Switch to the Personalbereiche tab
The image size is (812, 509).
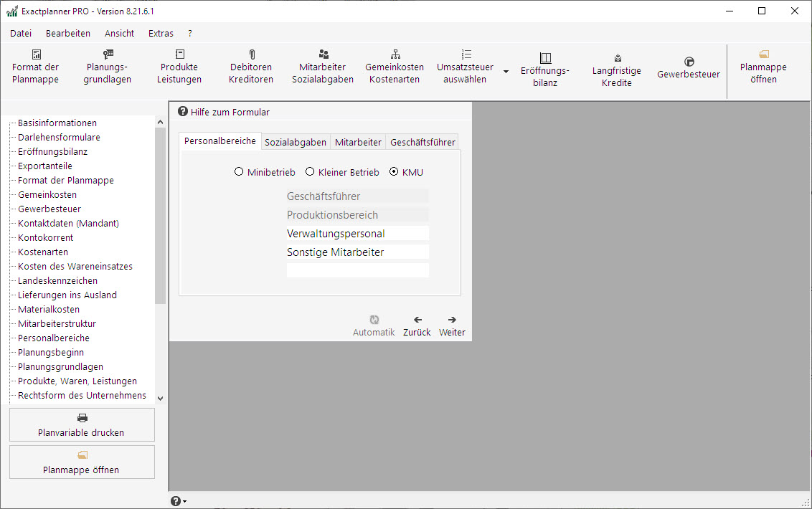tap(220, 141)
